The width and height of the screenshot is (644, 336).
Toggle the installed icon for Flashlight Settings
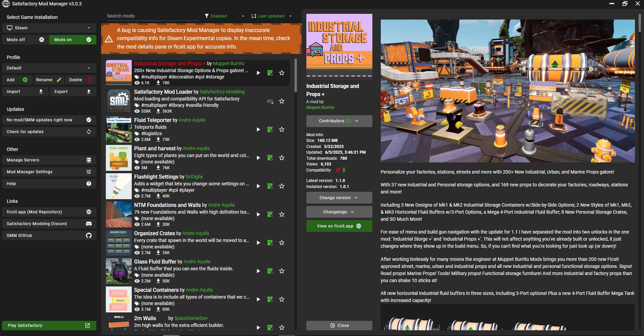270,186
